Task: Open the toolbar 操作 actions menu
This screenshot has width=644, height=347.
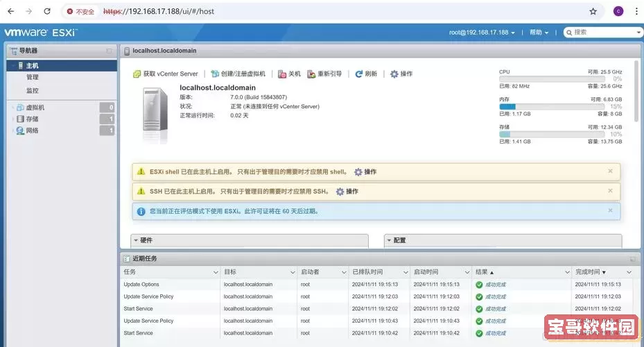Action: (401, 74)
